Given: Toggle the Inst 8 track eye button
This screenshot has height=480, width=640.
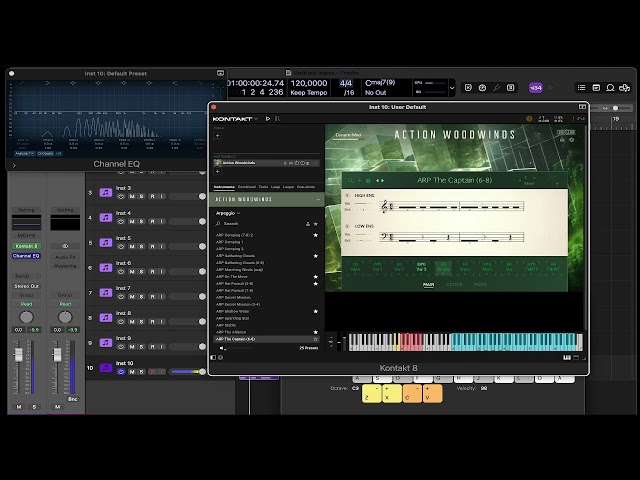Looking at the screenshot, I should pyautogui.click(x=121, y=322).
